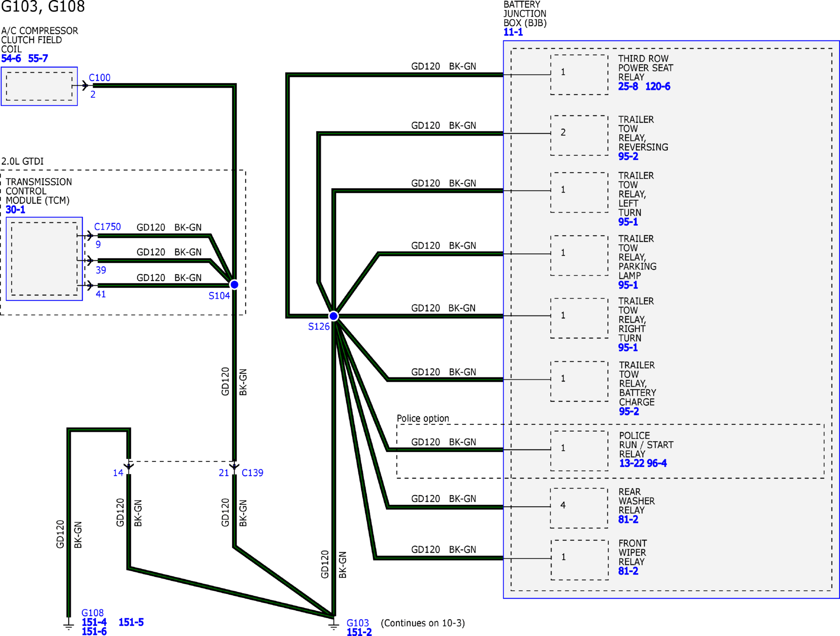Click the A/C compressor clutch coil box

point(39,86)
